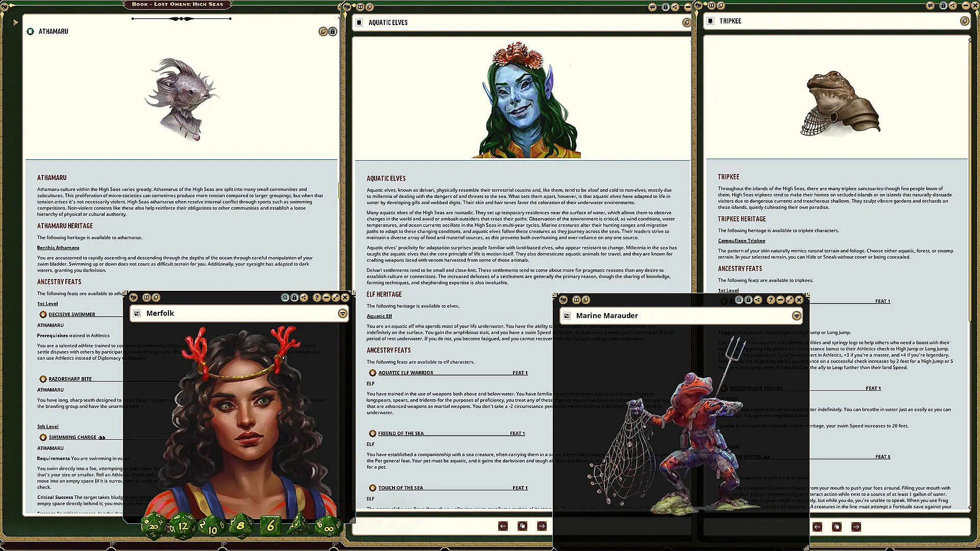Click the Aquatic Elf heritage text

click(379, 316)
